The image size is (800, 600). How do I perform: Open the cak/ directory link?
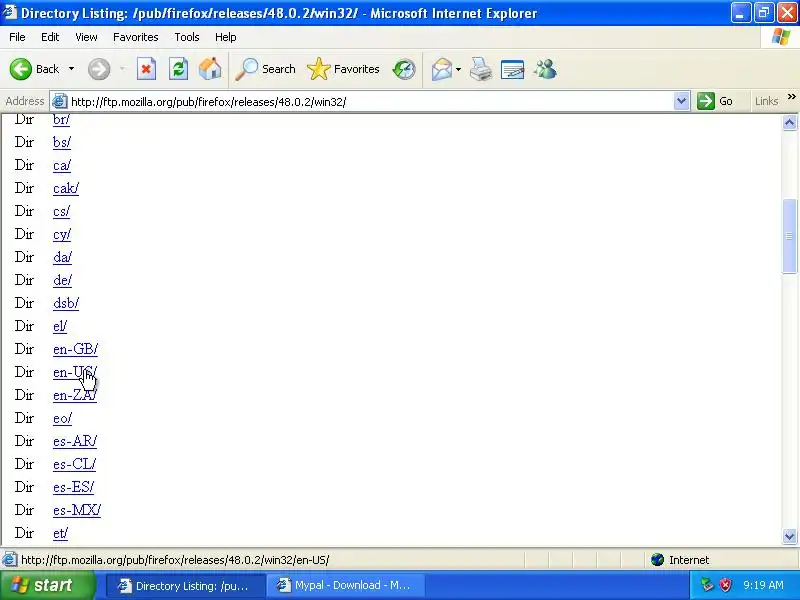(66, 188)
